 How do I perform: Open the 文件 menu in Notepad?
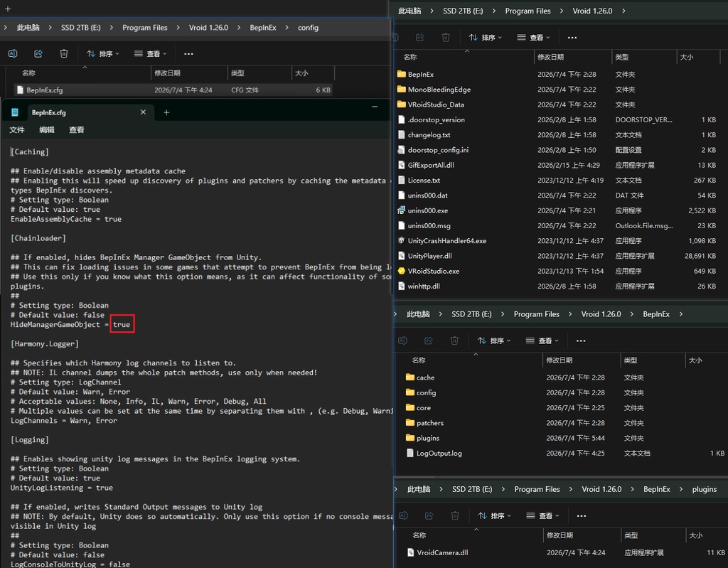(17, 129)
